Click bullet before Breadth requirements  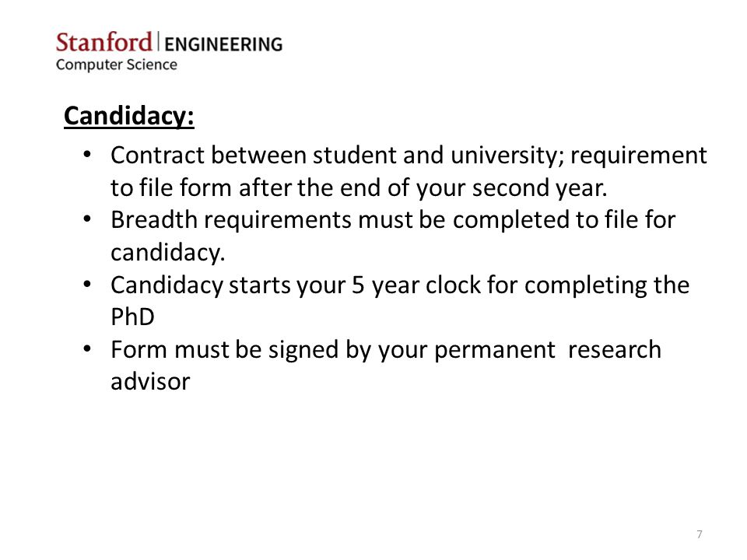(86, 219)
